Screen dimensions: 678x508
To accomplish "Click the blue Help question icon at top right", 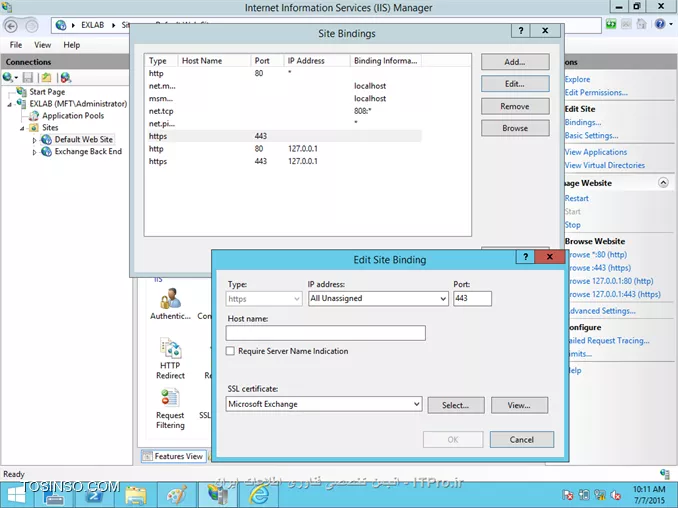I will click(x=659, y=24).
